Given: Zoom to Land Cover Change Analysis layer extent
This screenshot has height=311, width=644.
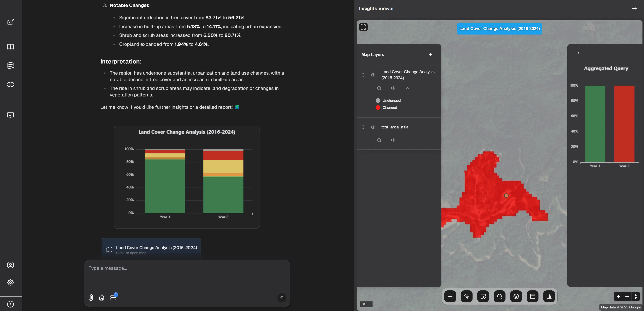Looking at the screenshot, I should click(x=379, y=88).
